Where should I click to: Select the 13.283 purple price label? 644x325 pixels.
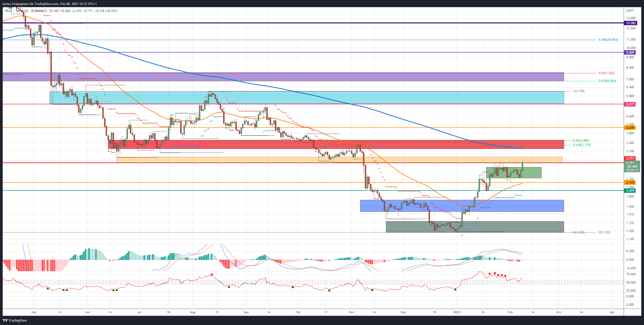(x=630, y=23)
